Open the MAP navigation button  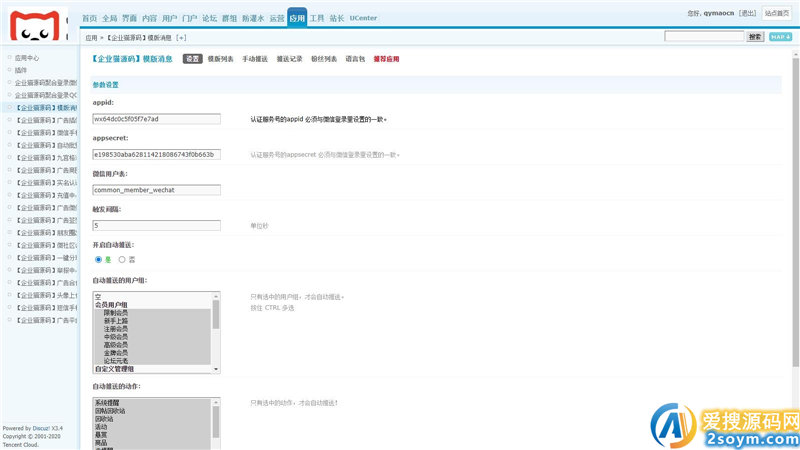pyautogui.click(x=780, y=37)
